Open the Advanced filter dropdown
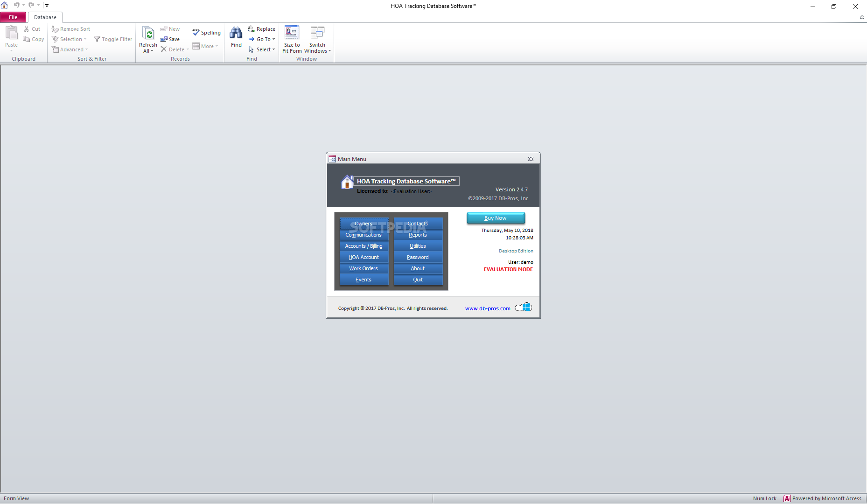The height and width of the screenshot is (504, 867). (x=70, y=49)
